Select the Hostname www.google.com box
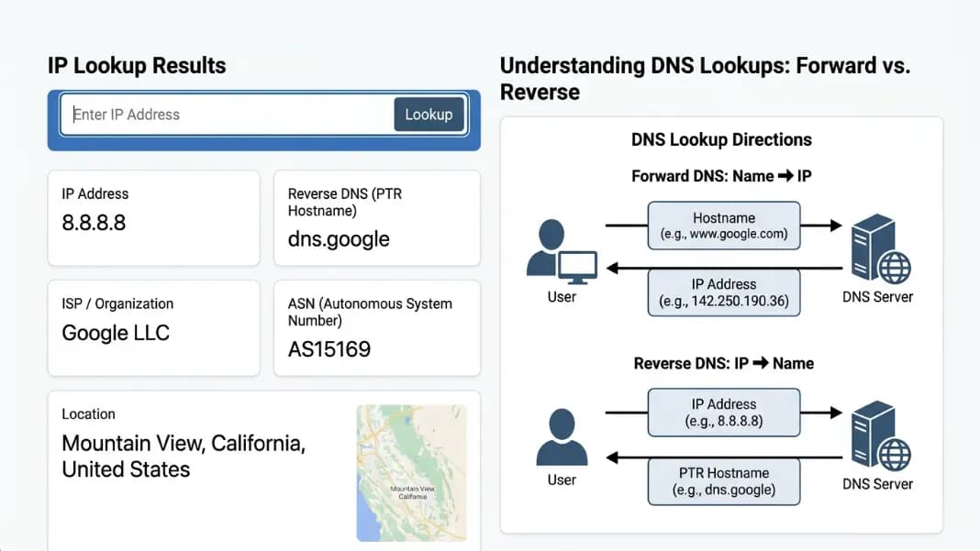 coord(724,226)
